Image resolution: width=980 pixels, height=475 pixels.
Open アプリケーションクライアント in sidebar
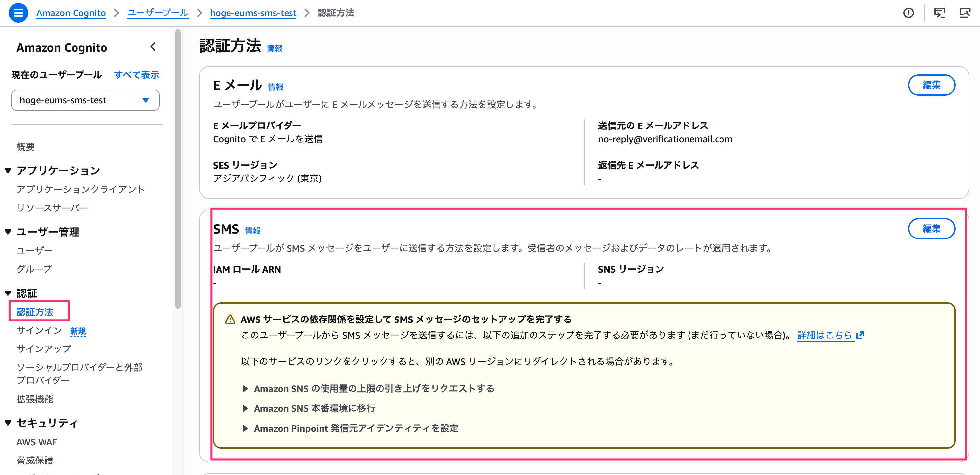click(x=81, y=189)
